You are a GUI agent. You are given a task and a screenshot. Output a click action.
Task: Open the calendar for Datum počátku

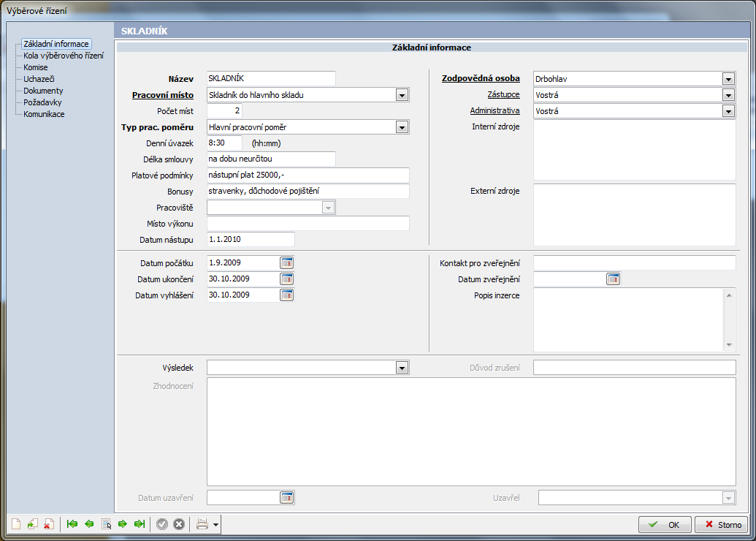tap(287, 263)
